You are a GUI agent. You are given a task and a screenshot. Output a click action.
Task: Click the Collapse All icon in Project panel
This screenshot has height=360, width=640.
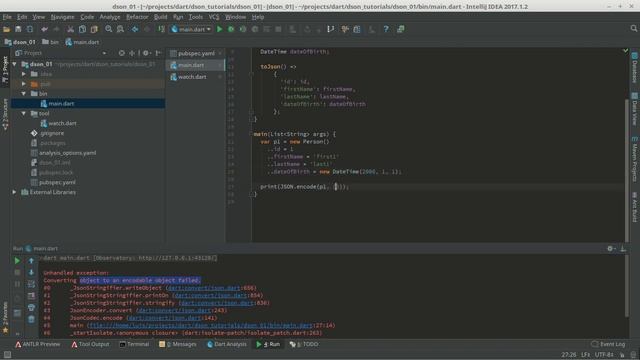tap(132, 53)
